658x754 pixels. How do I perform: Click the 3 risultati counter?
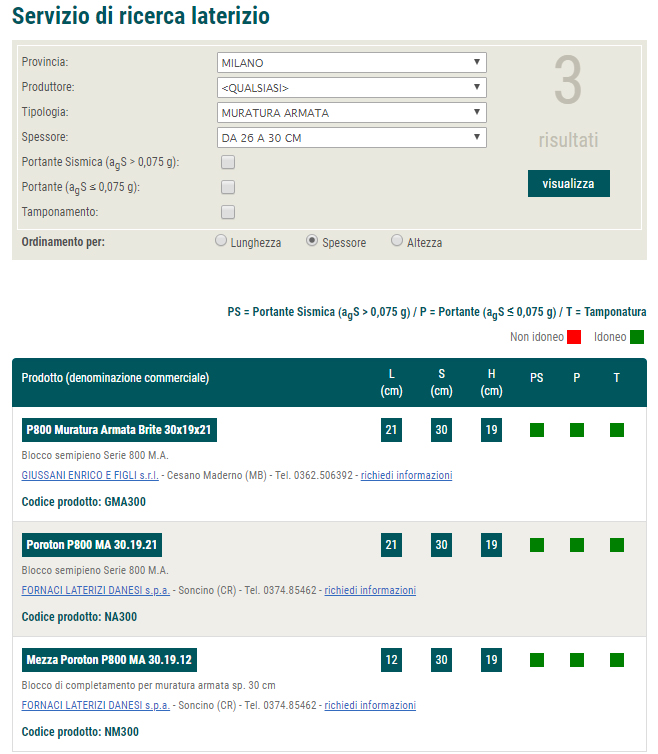coord(569,101)
